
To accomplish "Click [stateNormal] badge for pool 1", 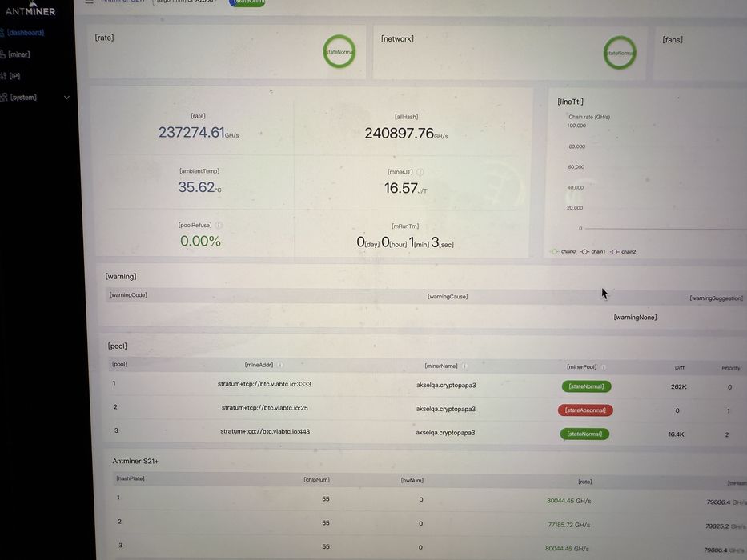I will pyautogui.click(x=586, y=386).
